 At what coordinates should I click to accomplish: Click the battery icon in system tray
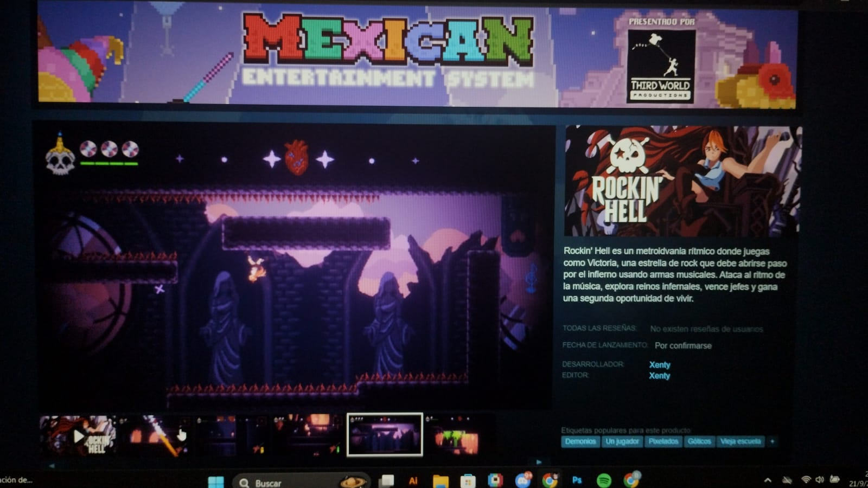835,480
